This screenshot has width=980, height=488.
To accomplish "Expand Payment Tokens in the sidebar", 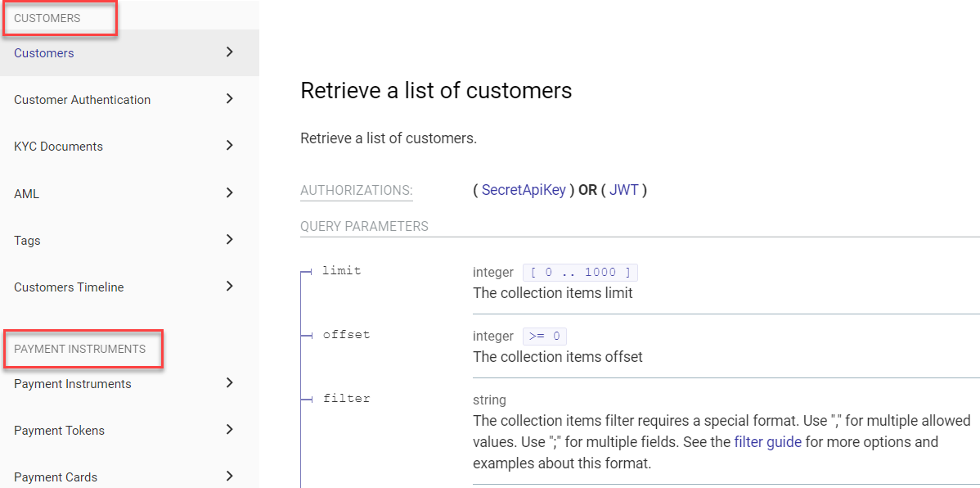I will (x=59, y=430).
